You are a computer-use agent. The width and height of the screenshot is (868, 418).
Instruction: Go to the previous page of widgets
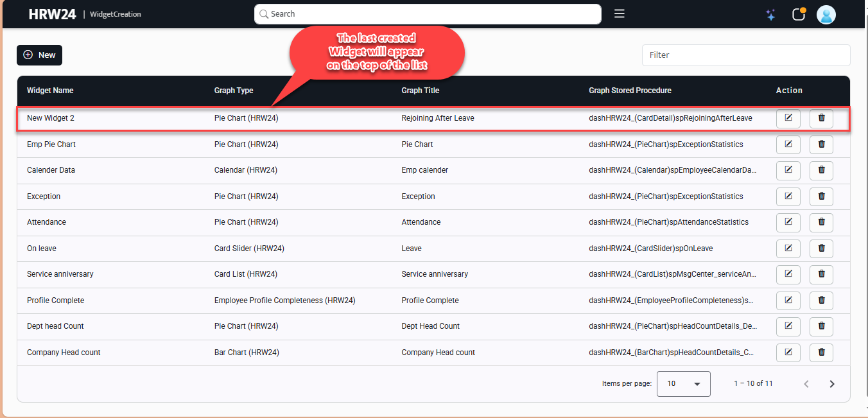coord(806,384)
